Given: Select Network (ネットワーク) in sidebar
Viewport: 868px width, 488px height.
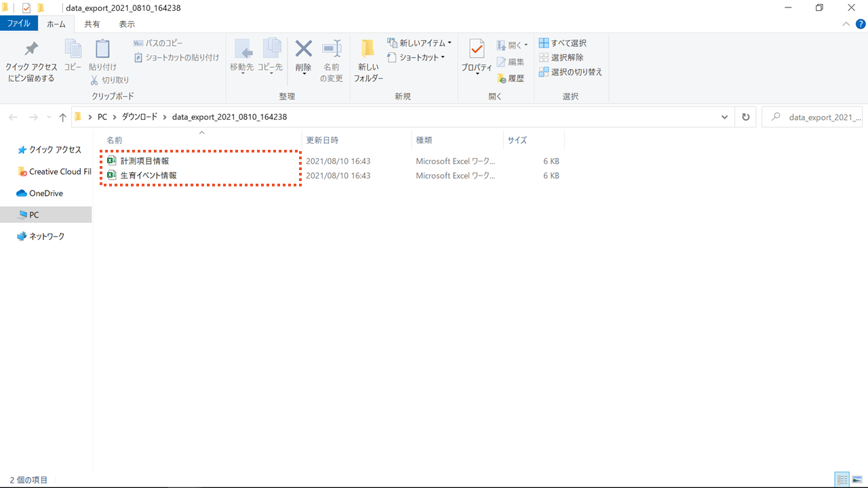Looking at the screenshot, I should click(41, 237).
